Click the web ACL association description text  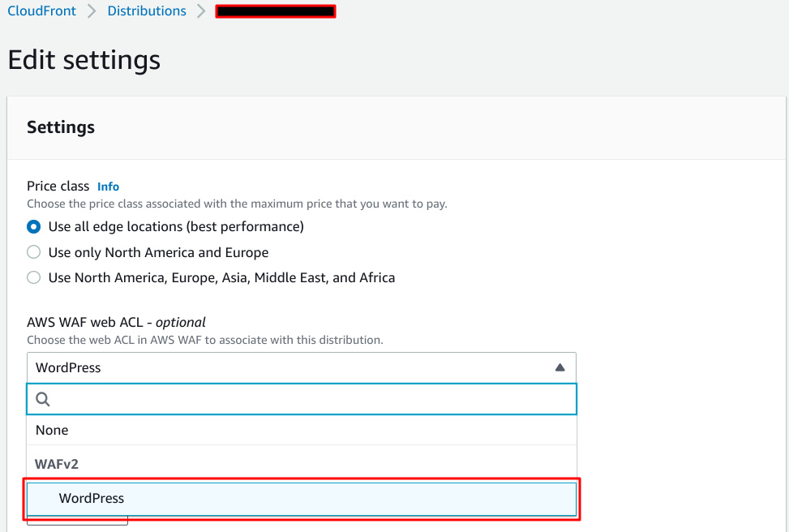click(x=205, y=340)
